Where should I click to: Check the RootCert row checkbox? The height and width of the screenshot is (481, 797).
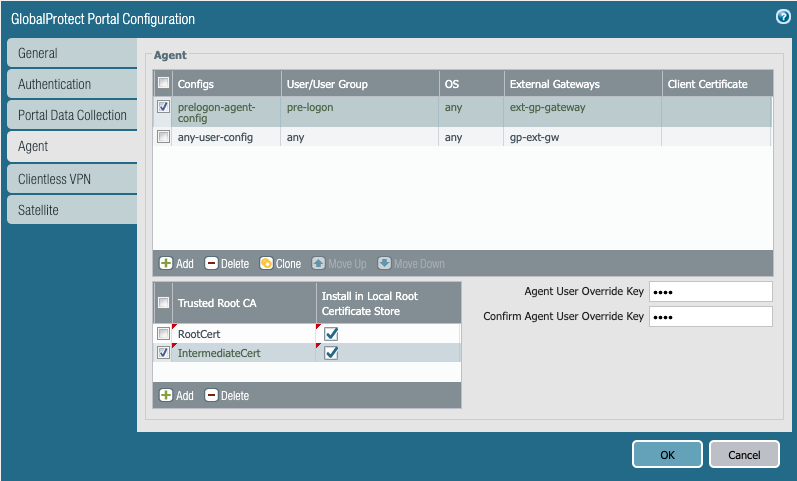163,334
